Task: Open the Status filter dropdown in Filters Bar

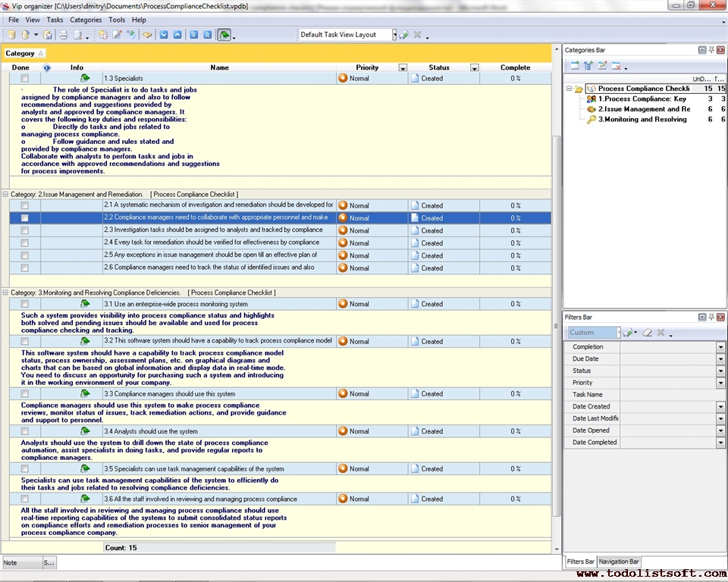Action: pos(720,371)
